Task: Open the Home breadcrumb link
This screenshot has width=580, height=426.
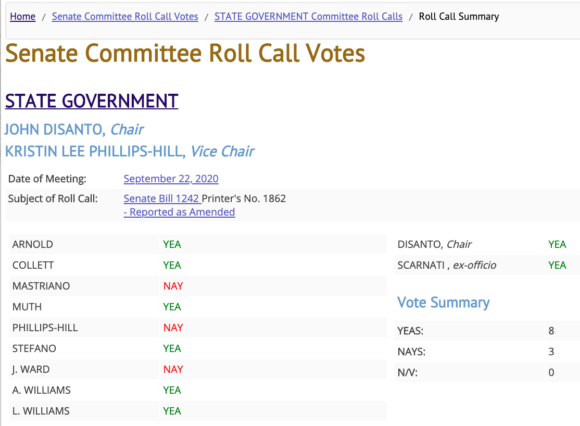Action: pyautogui.click(x=23, y=17)
